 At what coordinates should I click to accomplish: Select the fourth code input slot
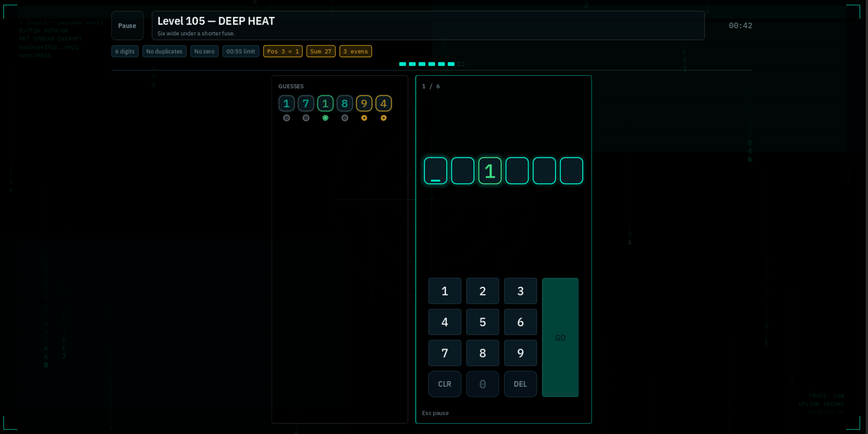click(x=517, y=171)
